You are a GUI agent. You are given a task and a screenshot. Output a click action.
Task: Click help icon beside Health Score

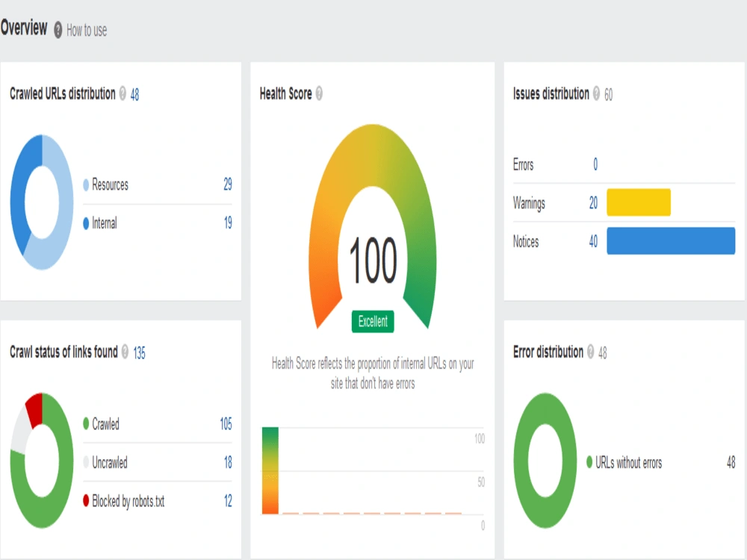pos(319,93)
